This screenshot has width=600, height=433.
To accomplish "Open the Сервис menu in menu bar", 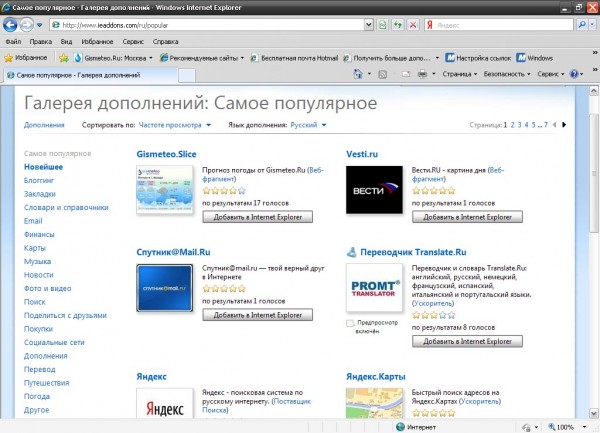I will 133,41.
